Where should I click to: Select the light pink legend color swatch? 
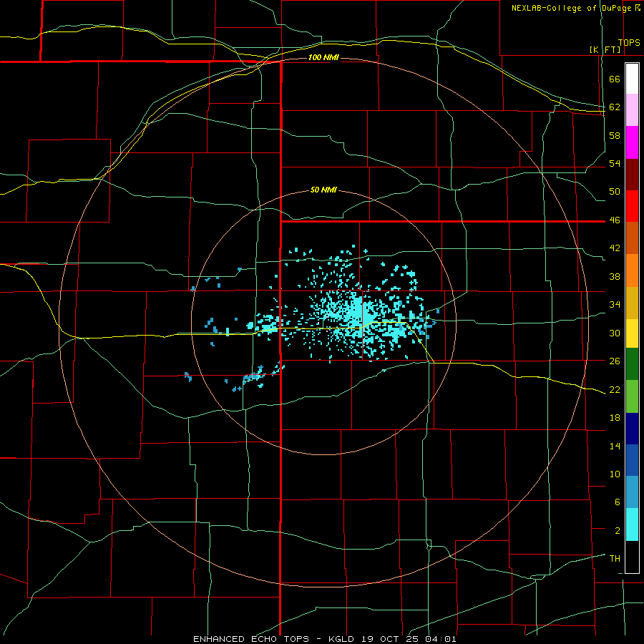pyautogui.click(x=632, y=109)
